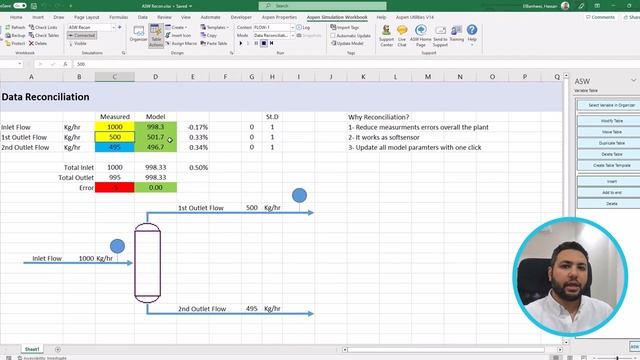The height and width of the screenshot is (360, 640).
Task: Click Insert Icon in Design group
Action: (x=178, y=36)
